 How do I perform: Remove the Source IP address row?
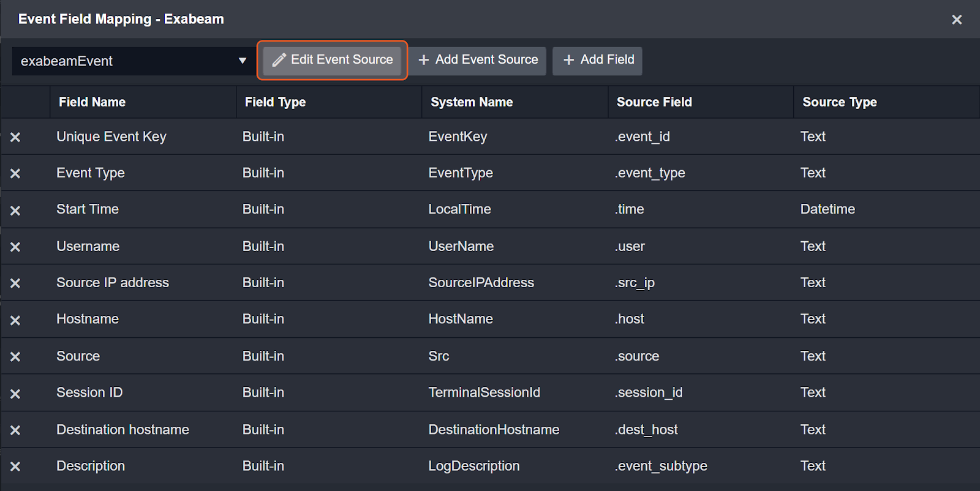point(15,283)
